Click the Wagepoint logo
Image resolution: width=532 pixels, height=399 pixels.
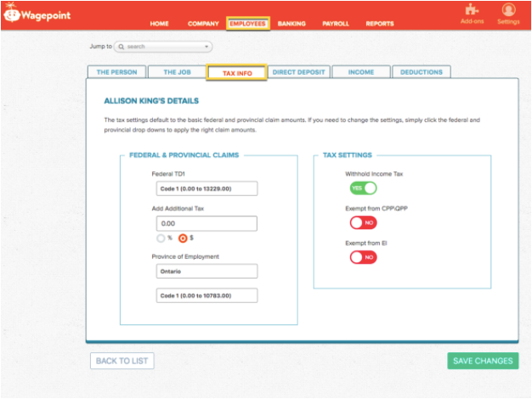pos(37,14)
